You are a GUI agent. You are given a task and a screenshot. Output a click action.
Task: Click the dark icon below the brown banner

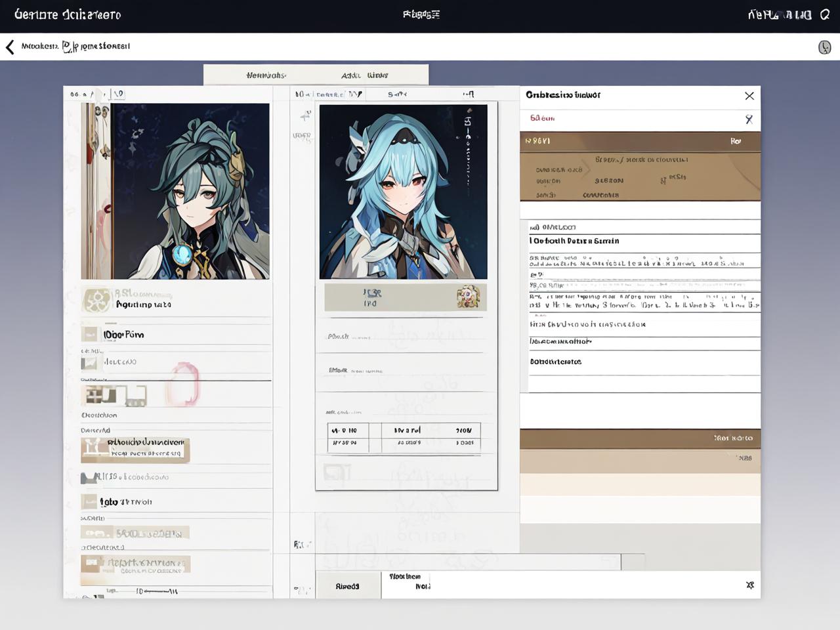pos(88,478)
